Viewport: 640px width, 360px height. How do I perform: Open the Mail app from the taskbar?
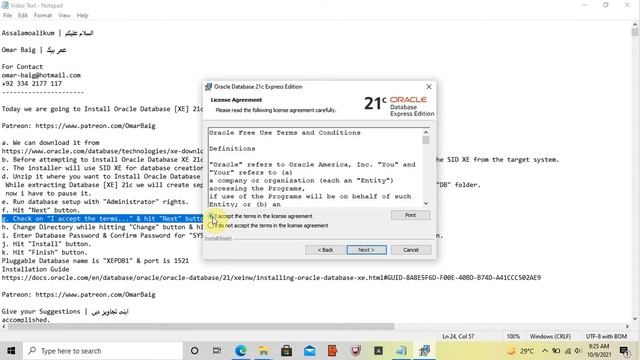[x=309, y=351]
